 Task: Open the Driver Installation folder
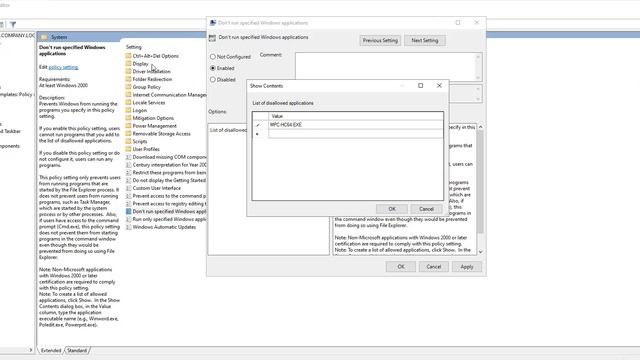coord(148,71)
